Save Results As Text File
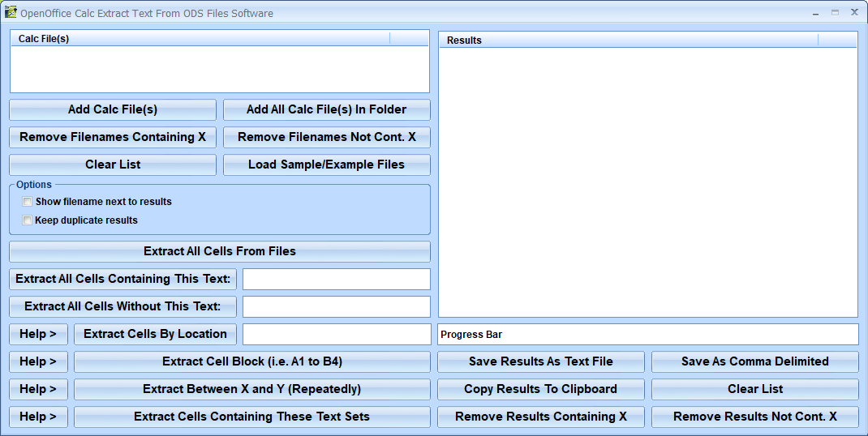The image size is (868, 436). (541, 362)
